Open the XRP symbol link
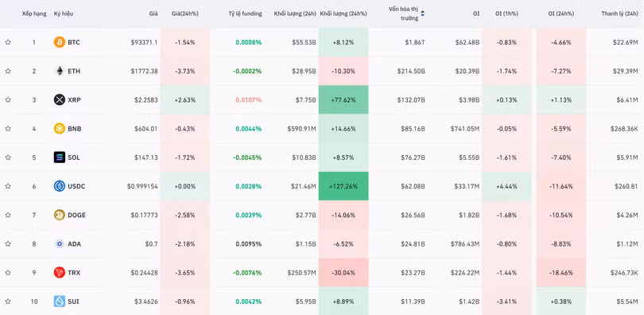The width and height of the screenshot is (644, 315). coord(75,99)
